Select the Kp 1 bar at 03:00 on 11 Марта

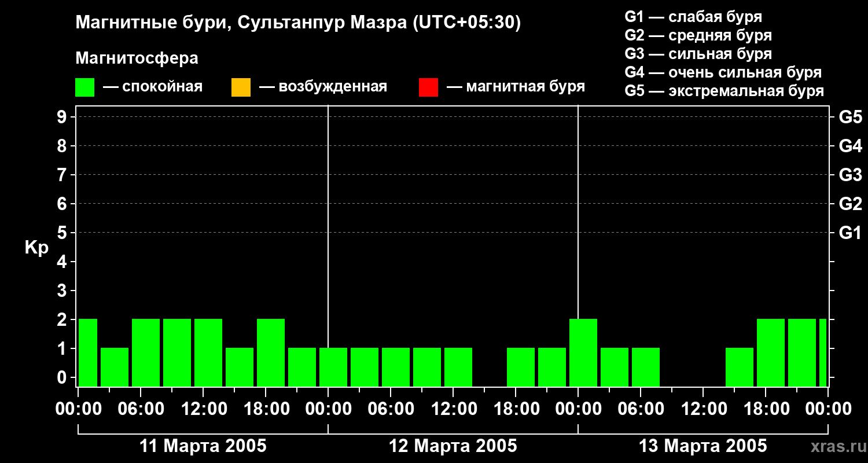[115, 367]
